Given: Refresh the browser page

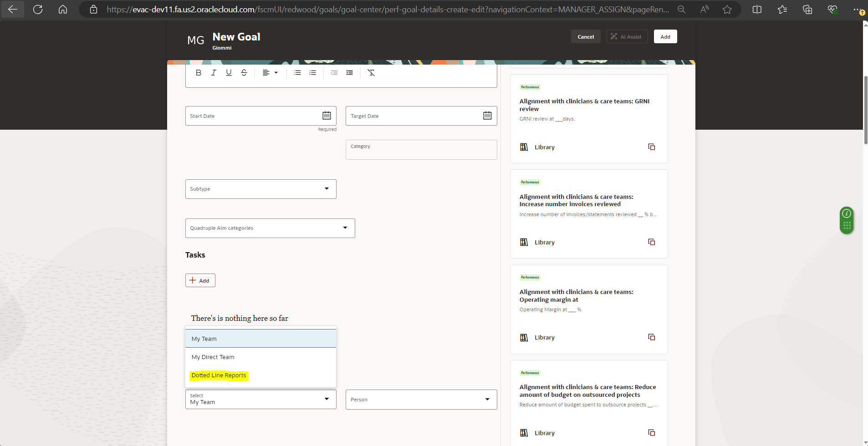Looking at the screenshot, I should pos(38,9).
